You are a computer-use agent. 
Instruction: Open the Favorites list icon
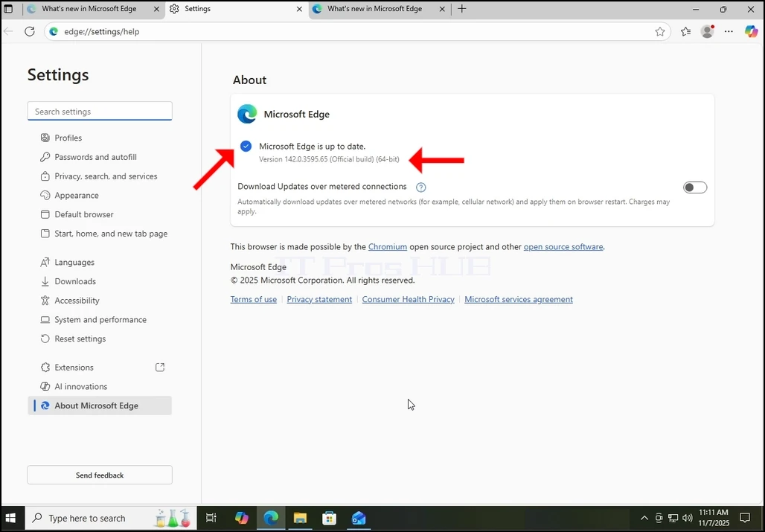[x=686, y=32]
